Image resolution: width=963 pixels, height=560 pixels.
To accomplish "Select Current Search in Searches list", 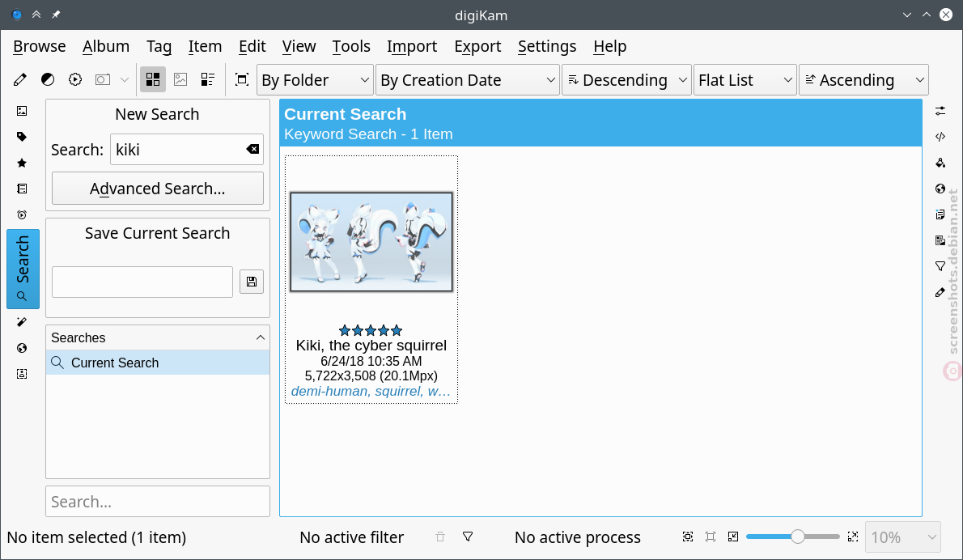I will (x=158, y=363).
